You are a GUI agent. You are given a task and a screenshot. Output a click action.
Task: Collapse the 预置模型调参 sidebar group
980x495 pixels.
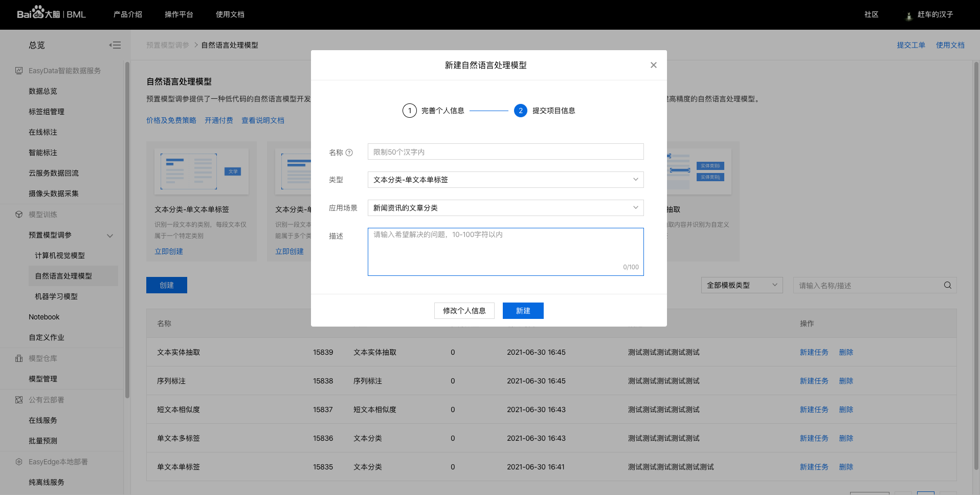(x=109, y=235)
